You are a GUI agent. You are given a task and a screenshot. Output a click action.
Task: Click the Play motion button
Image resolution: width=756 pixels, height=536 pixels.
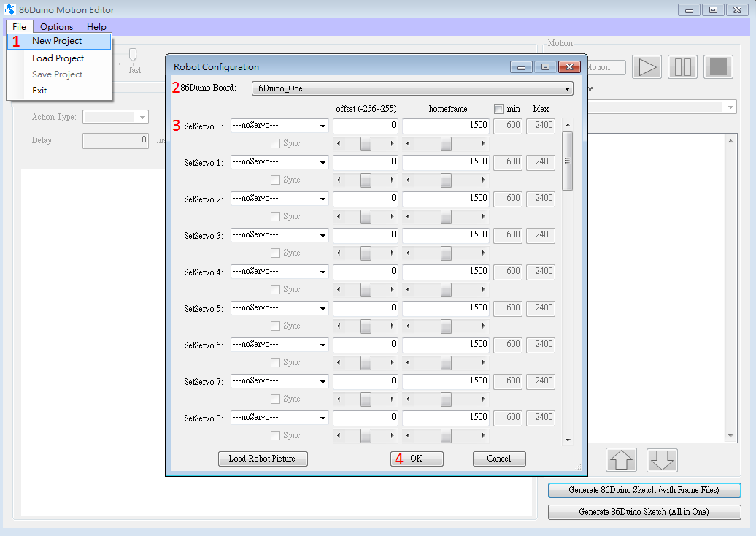tap(647, 67)
